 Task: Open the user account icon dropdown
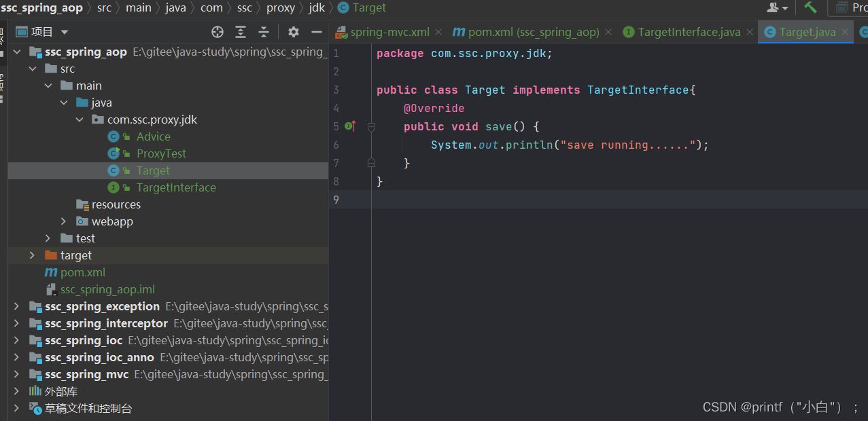(778, 7)
